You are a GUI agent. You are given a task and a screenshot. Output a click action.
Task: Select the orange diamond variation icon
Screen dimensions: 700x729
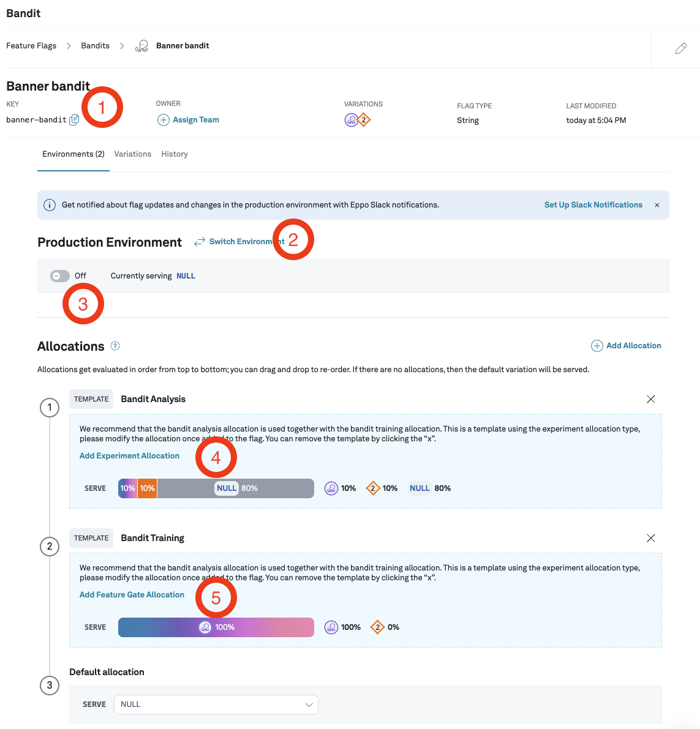tap(364, 120)
